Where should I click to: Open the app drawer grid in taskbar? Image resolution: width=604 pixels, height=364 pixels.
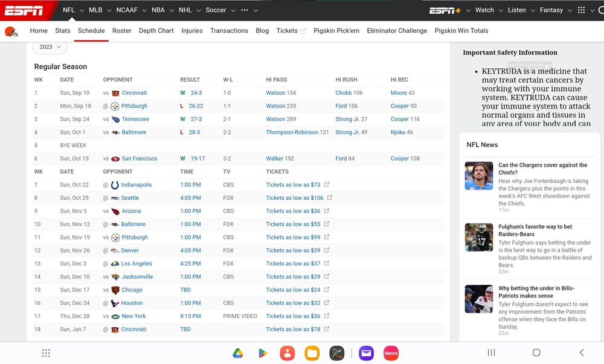tap(46, 353)
